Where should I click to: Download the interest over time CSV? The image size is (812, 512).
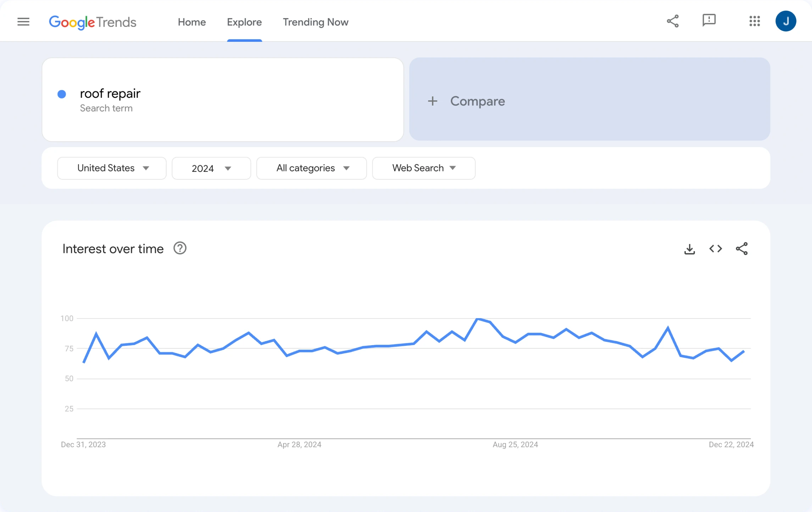pos(689,249)
